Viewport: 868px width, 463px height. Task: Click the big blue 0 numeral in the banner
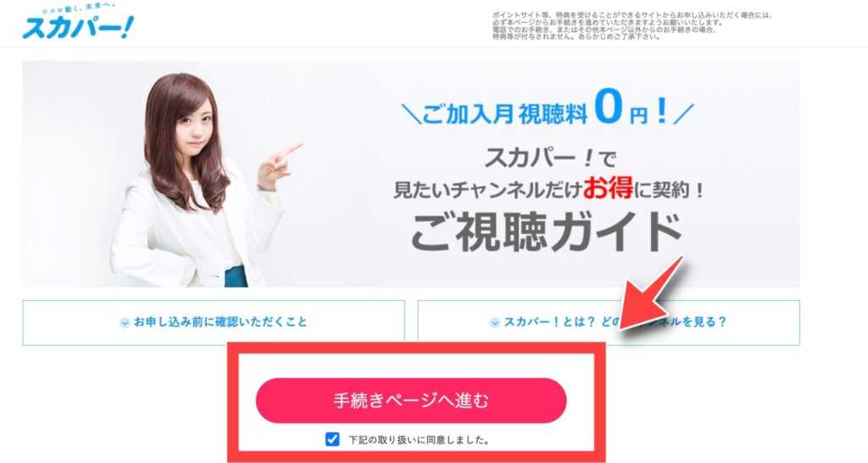tap(608, 106)
